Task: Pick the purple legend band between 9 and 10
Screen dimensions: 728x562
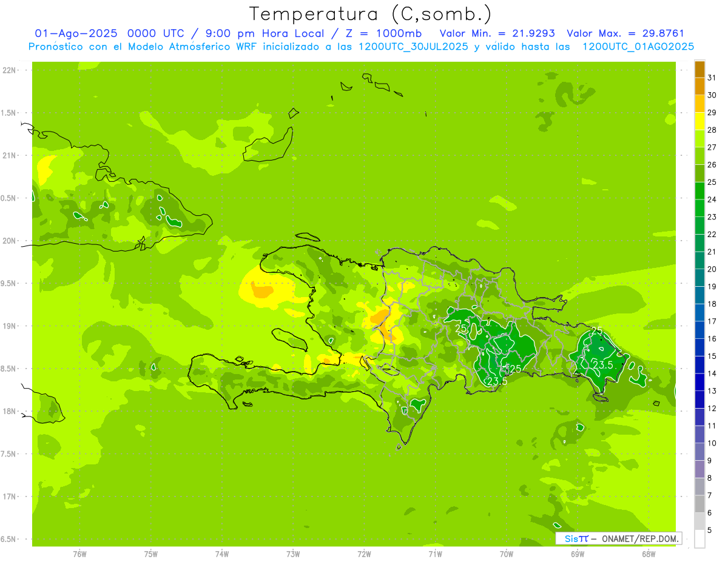Action: (x=699, y=452)
